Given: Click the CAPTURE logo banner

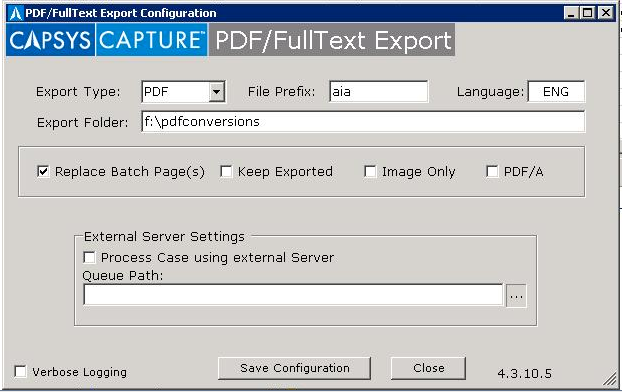Looking at the screenshot, I should [152, 40].
